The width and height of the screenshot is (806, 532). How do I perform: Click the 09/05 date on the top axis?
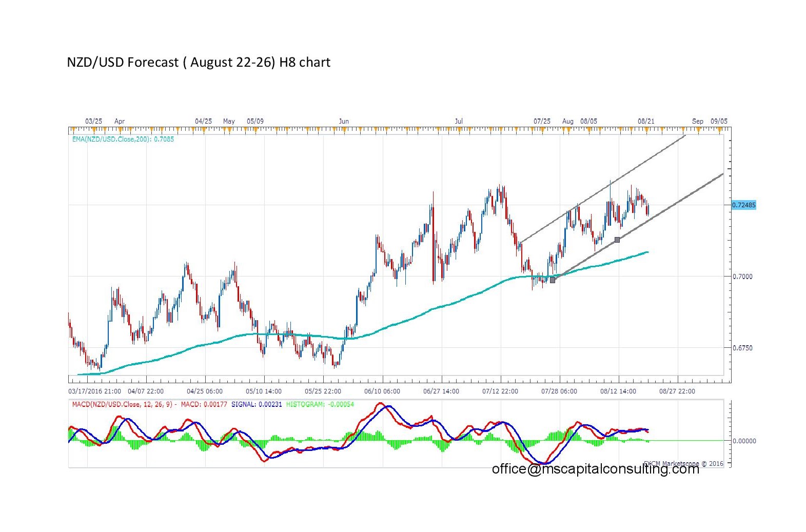tap(719, 121)
